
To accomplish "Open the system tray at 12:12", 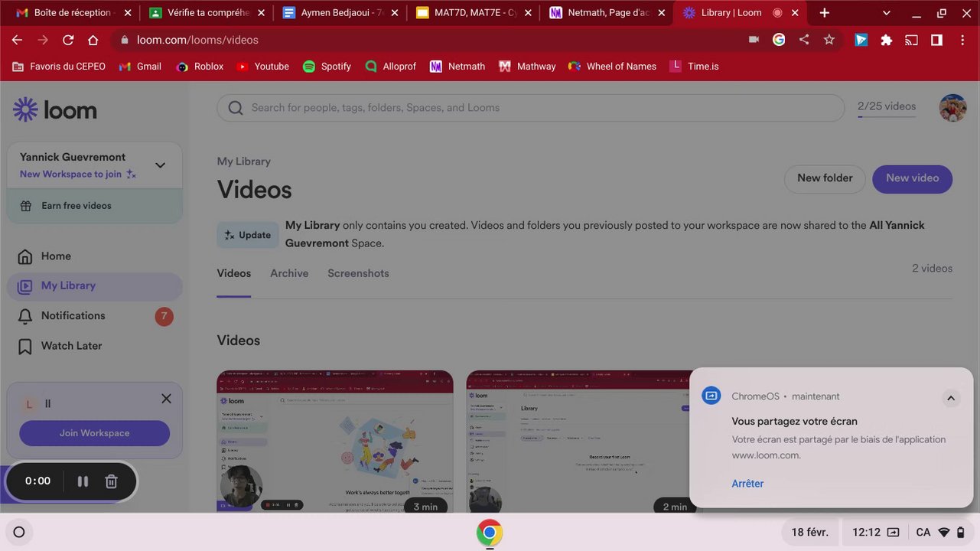I will click(907, 532).
